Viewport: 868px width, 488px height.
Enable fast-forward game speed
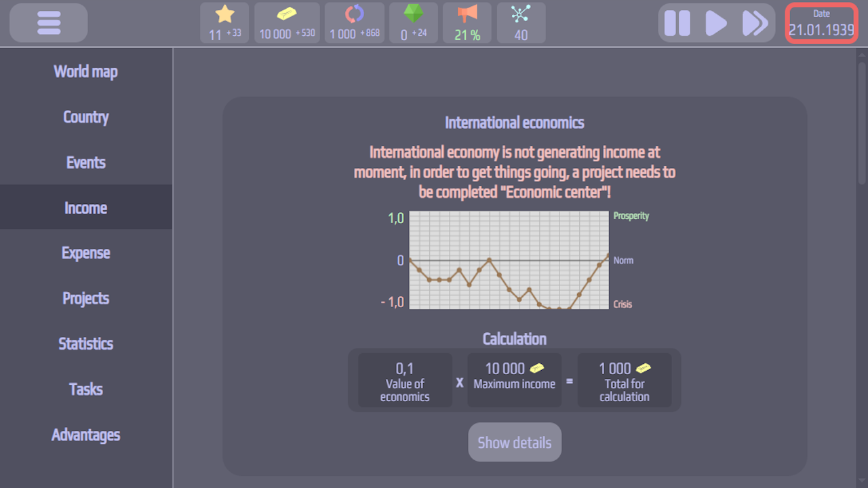pos(755,22)
